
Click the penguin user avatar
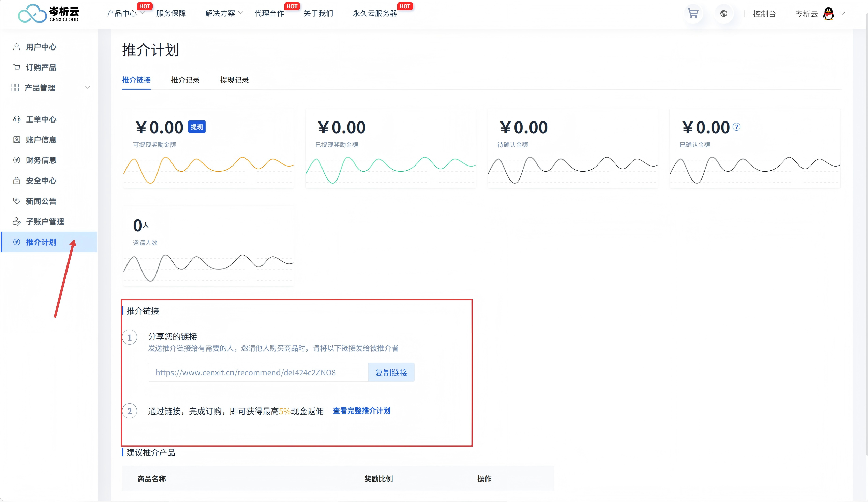point(828,14)
